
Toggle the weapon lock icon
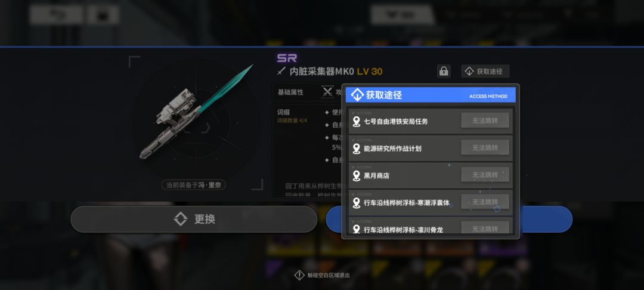tap(444, 71)
